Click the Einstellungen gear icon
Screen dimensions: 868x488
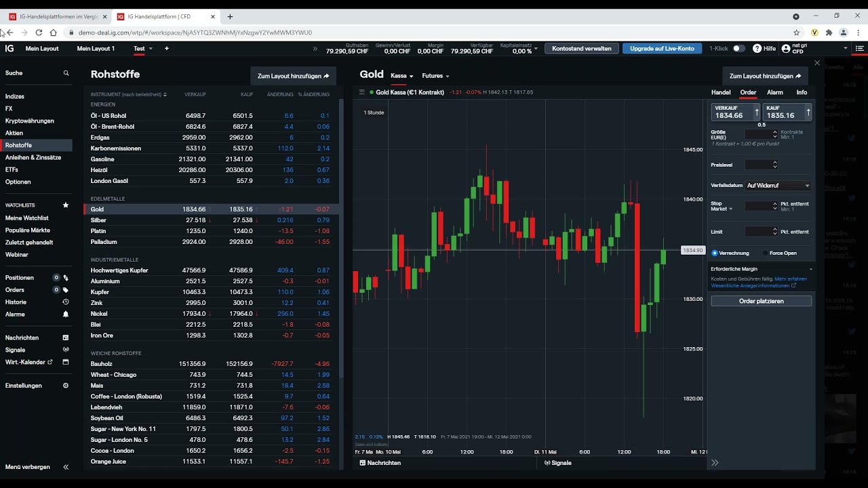66,386
